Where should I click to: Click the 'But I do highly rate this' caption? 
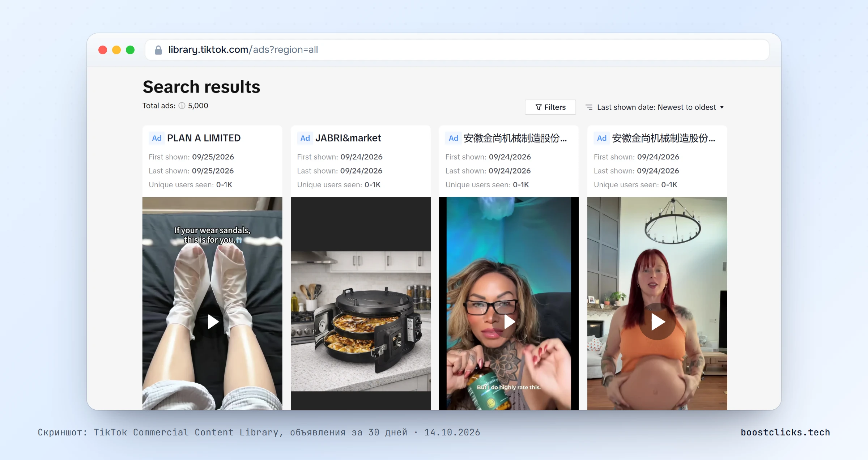click(509, 387)
